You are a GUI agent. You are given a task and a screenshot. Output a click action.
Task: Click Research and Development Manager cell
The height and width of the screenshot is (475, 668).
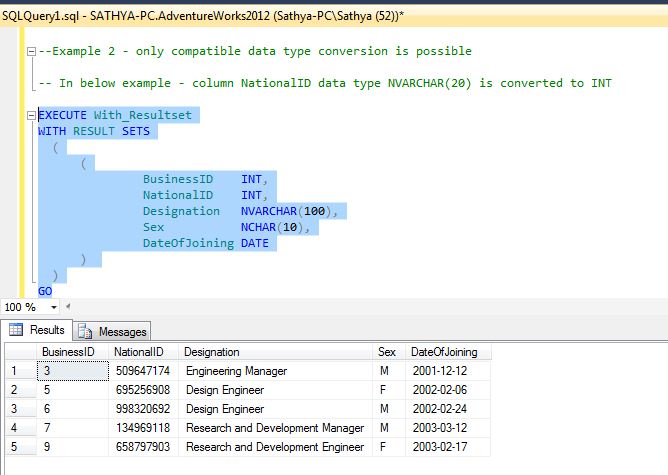[x=275, y=428]
